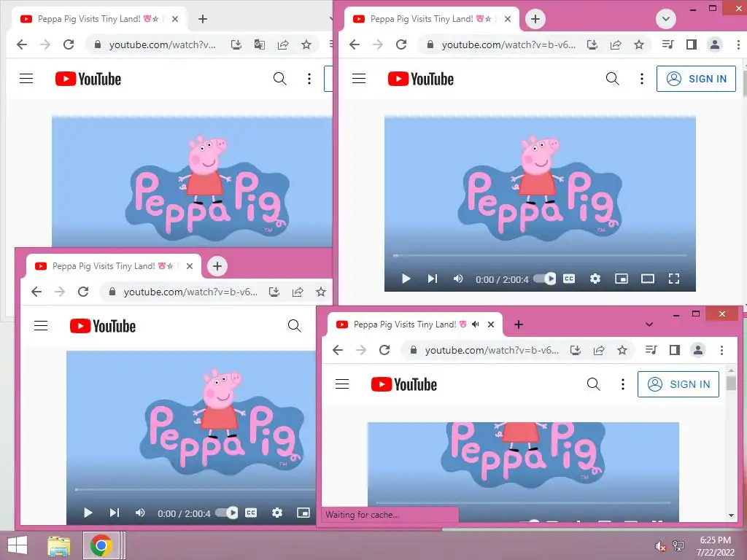Open miniplayer in top-right window
The width and height of the screenshot is (747, 560).
pos(622,279)
